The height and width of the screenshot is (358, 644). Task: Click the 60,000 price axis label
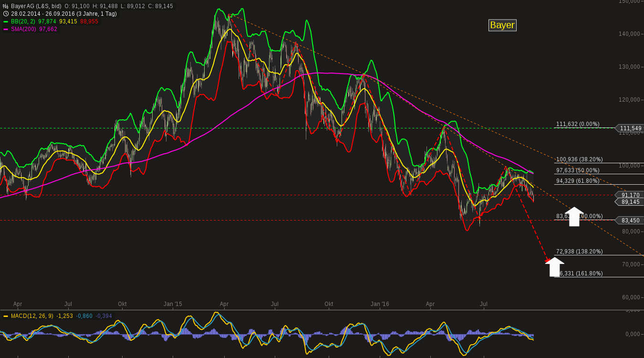point(631,297)
